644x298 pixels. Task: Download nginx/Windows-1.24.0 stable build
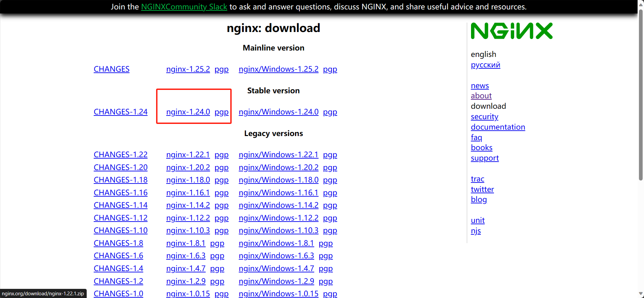click(278, 112)
